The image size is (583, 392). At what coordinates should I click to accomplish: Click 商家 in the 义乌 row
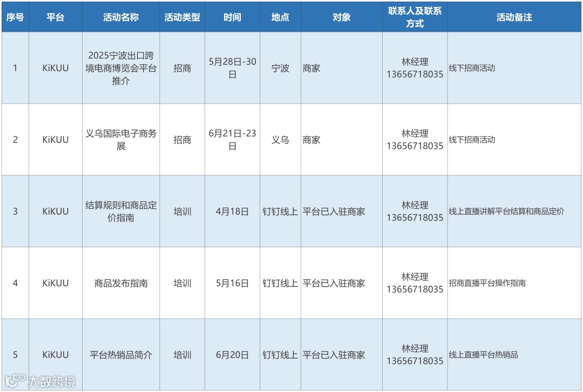point(341,140)
